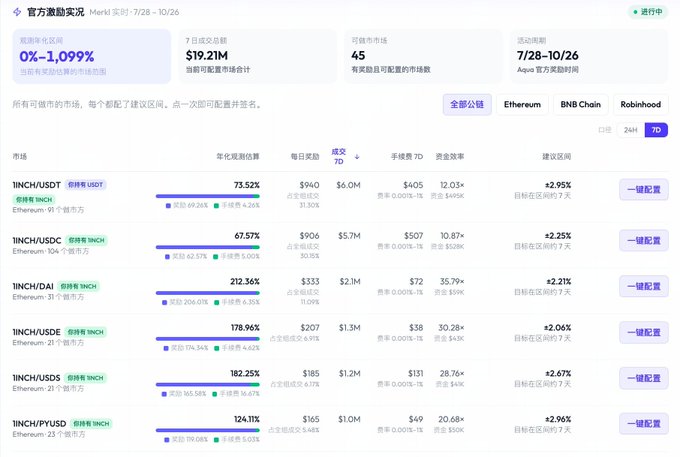The height and width of the screenshot is (457, 680).
Task: Open the 1INCH/USDE market name
Action: [x=36, y=332]
